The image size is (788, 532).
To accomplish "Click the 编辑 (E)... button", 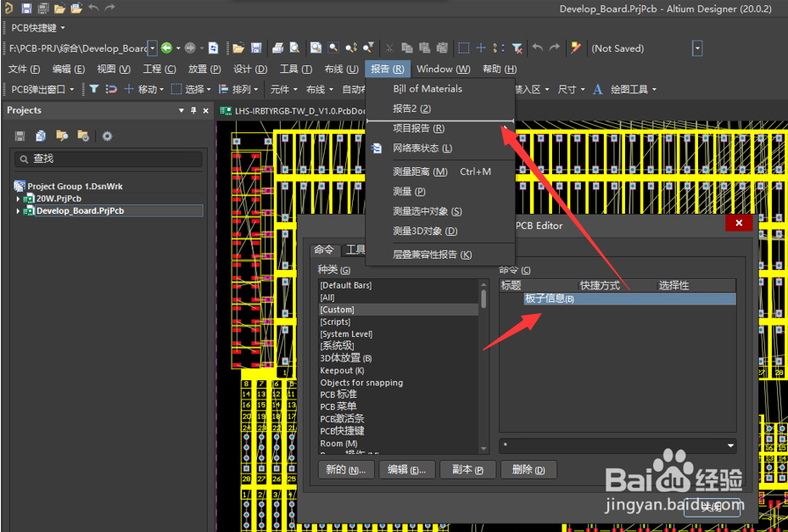I will click(x=406, y=470).
